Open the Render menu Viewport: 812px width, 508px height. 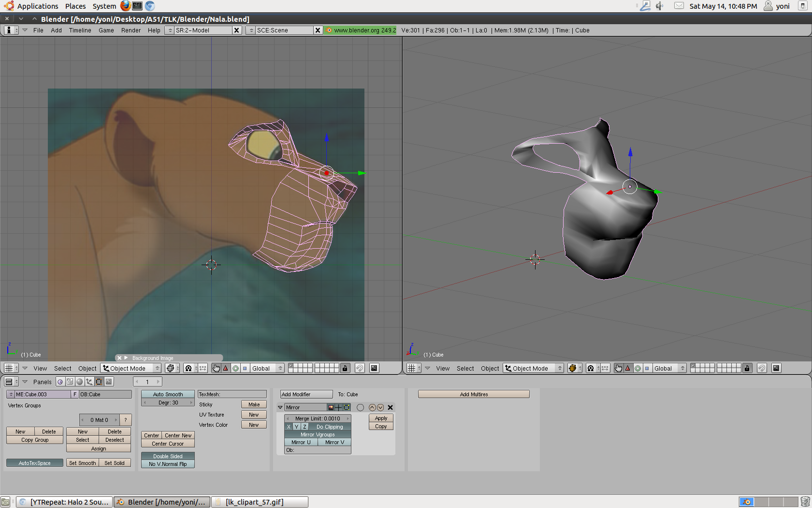(130, 30)
